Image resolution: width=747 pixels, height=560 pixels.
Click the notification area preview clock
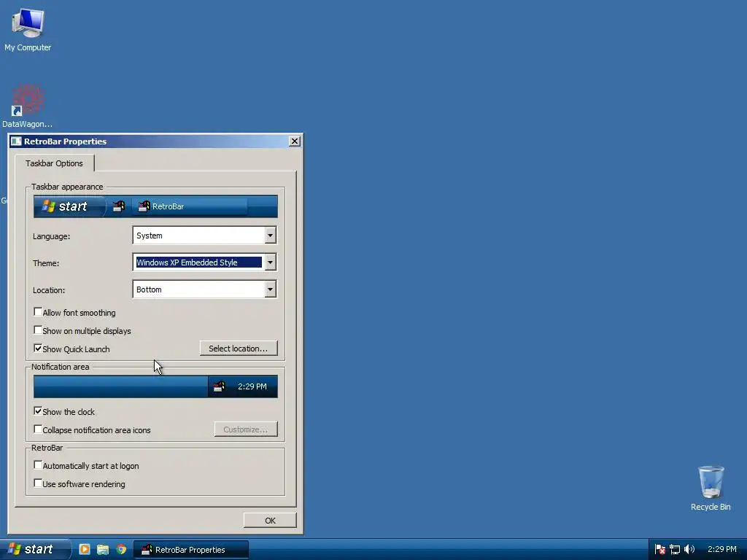[x=252, y=386]
